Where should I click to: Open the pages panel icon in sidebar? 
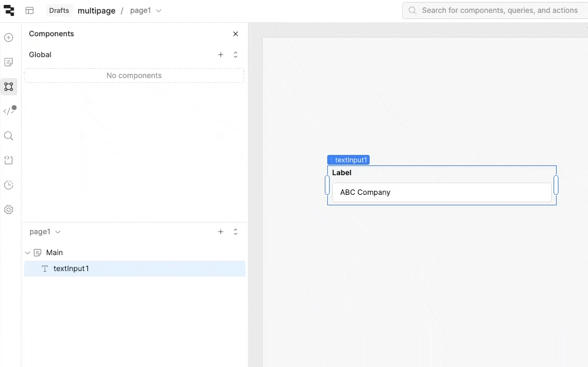point(9,61)
